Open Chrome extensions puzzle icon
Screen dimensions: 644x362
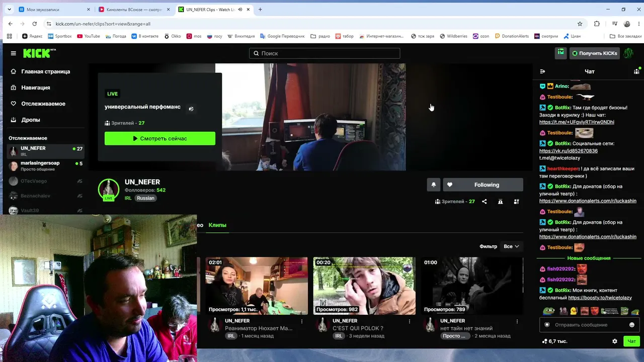(x=597, y=24)
